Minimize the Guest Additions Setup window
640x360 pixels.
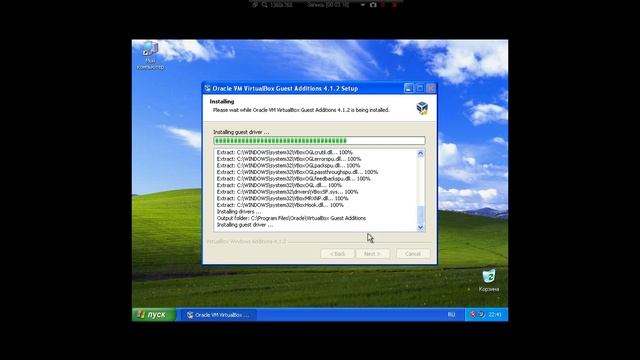[x=409, y=88]
